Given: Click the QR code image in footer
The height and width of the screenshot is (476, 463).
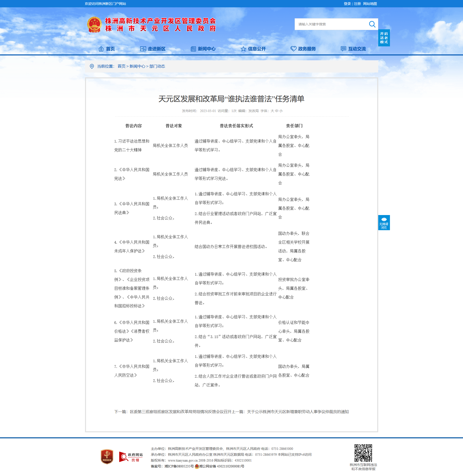Looking at the screenshot, I should (x=363, y=453).
